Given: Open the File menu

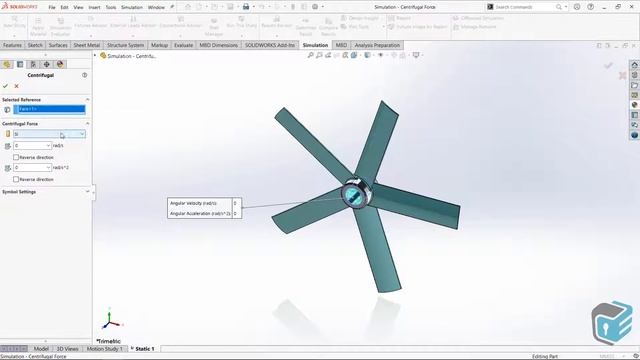Looking at the screenshot, I should click(x=52, y=7).
